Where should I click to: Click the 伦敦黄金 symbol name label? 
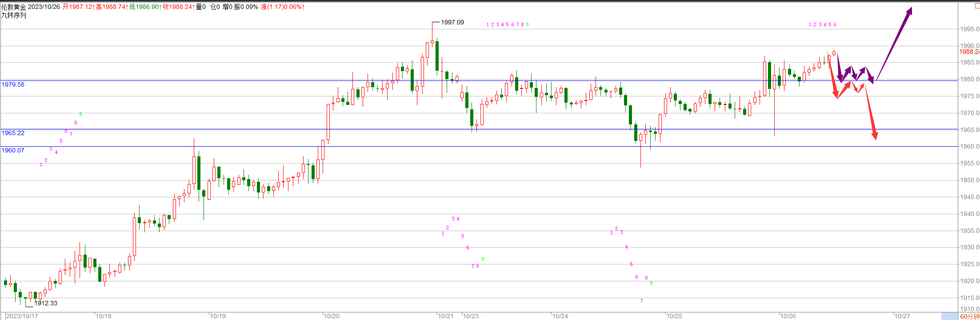click(x=13, y=7)
